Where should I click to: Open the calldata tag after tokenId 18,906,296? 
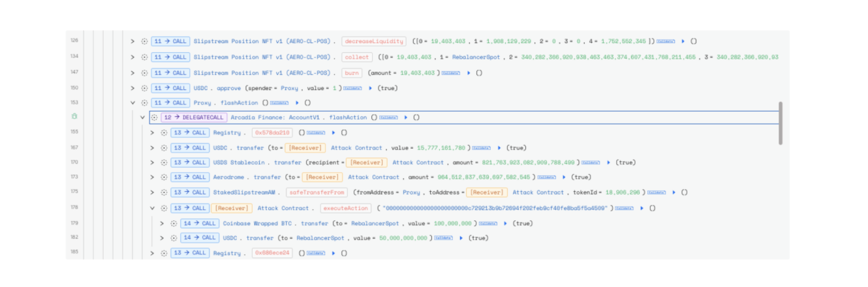tap(657, 192)
